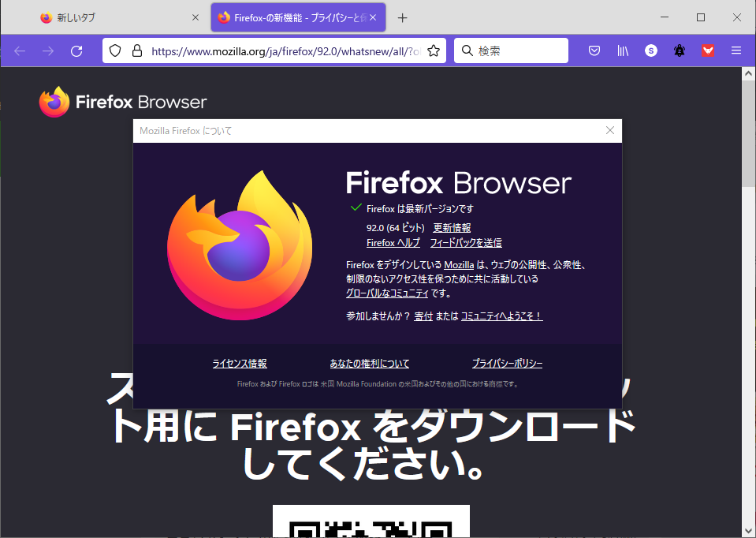Save page to Pocket

point(594,50)
